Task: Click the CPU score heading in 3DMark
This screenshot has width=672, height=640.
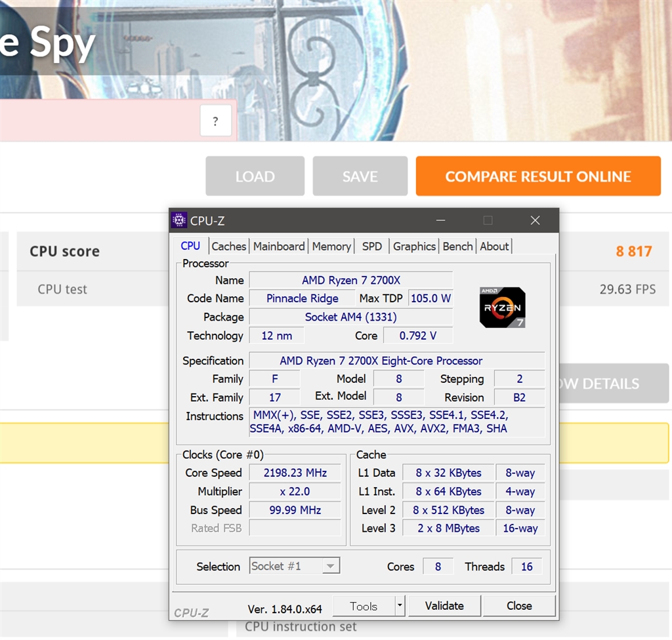Action: (x=64, y=251)
